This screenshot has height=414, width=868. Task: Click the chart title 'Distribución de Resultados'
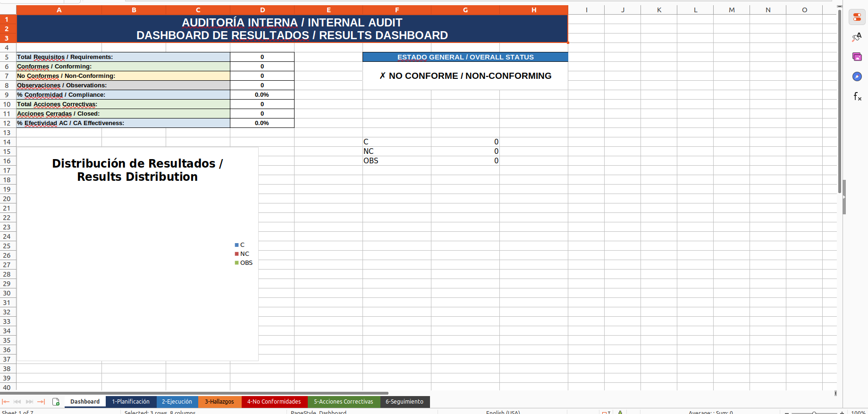pos(137,170)
